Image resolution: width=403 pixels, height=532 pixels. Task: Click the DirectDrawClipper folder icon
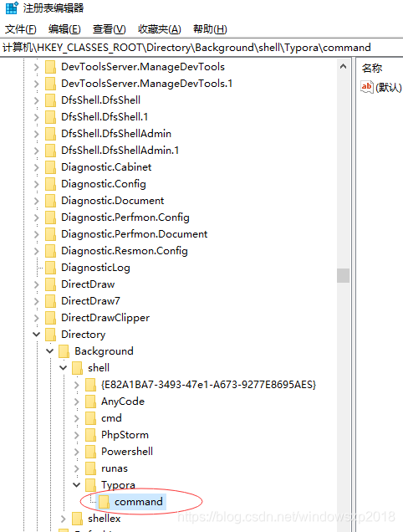point(50,318)
